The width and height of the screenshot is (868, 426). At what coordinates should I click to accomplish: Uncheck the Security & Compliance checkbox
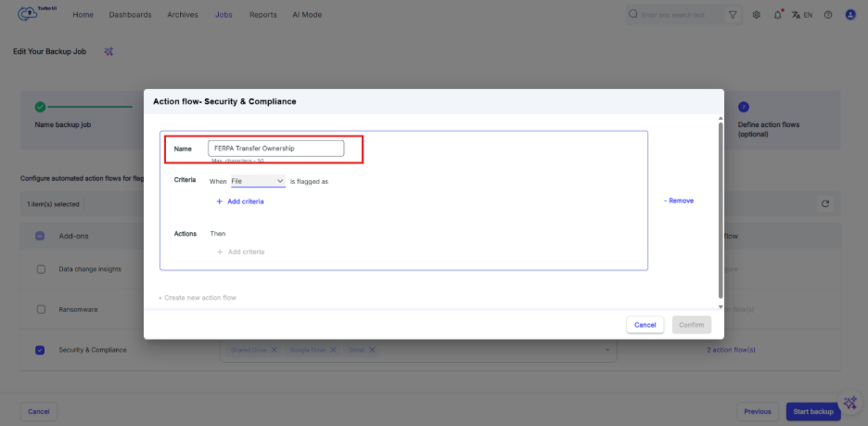point(40,350)
